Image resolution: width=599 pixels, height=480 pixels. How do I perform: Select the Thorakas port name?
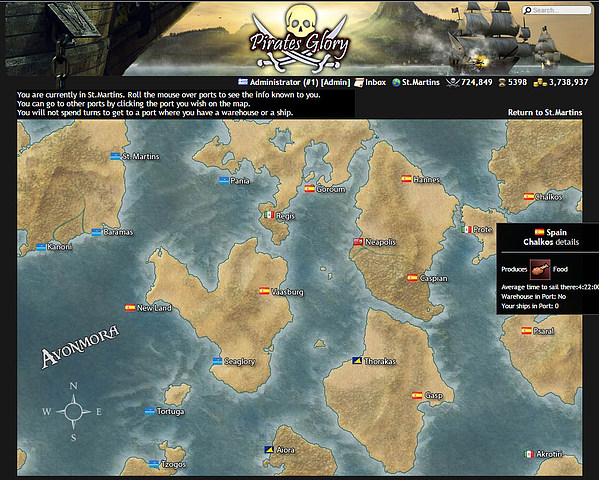[x=380, y=361]
